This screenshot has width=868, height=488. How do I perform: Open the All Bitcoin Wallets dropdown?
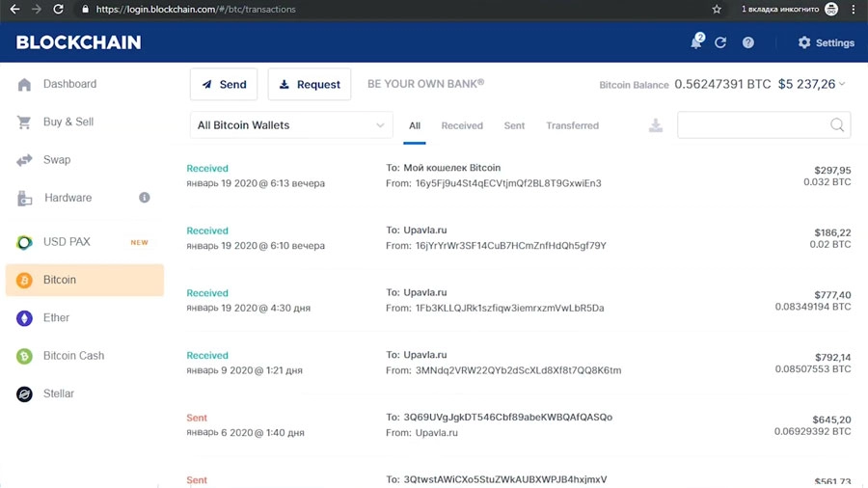point(291,125)
